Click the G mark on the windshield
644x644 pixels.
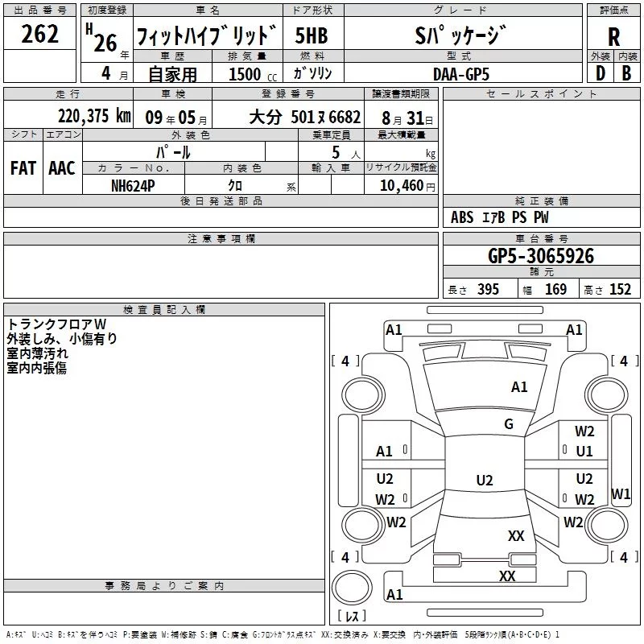pos(509,424)
